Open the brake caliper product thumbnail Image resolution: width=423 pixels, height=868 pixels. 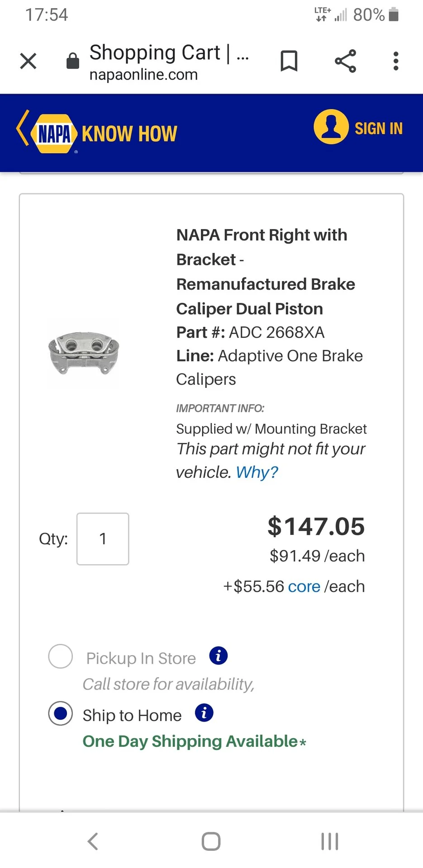pyautogui.click(x=84, y=353)
